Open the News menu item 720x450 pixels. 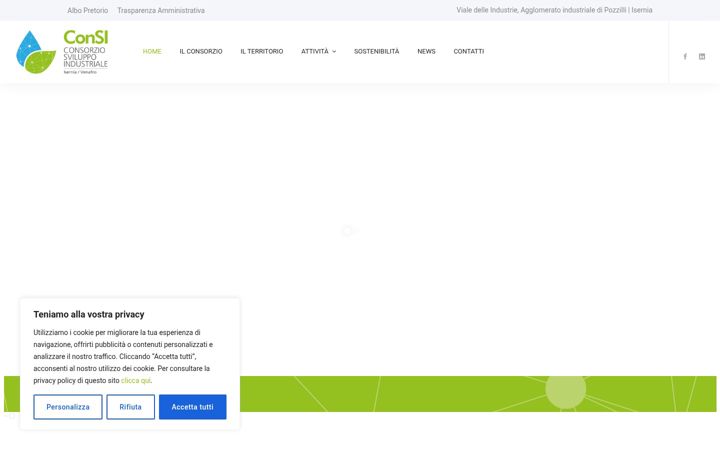click(x=426, y=51)
